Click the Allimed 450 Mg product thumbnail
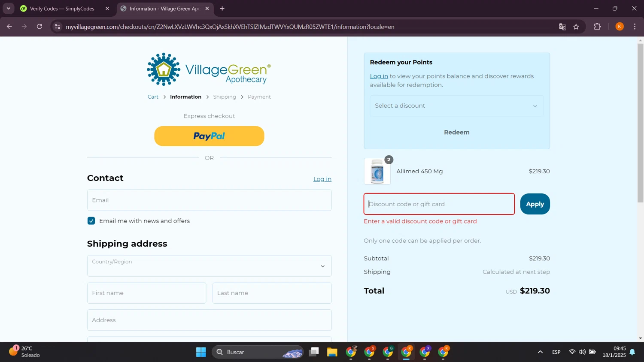644x362 pixels. pyautogui.click(x=377, y=172)
